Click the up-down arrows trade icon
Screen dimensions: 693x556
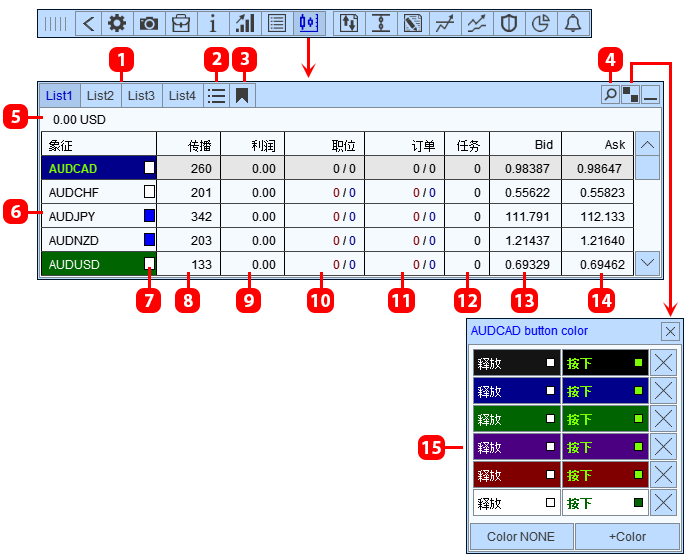(349, 23)
